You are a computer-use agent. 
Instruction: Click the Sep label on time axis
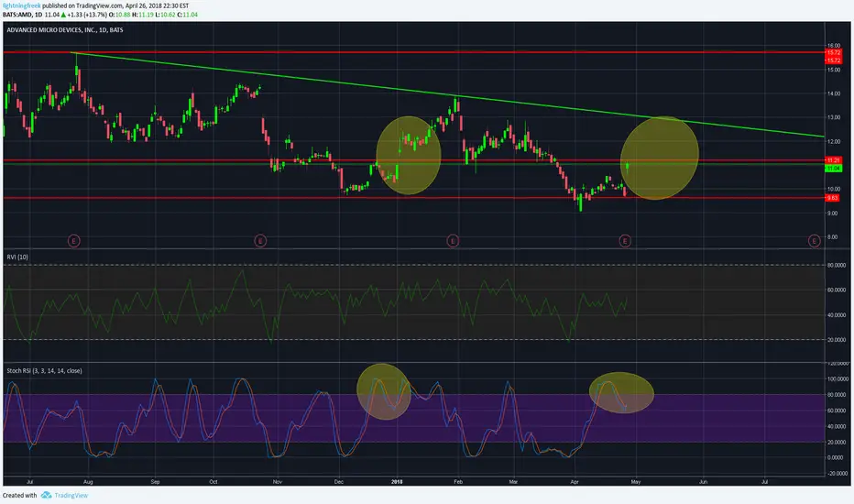coord(155,482)
